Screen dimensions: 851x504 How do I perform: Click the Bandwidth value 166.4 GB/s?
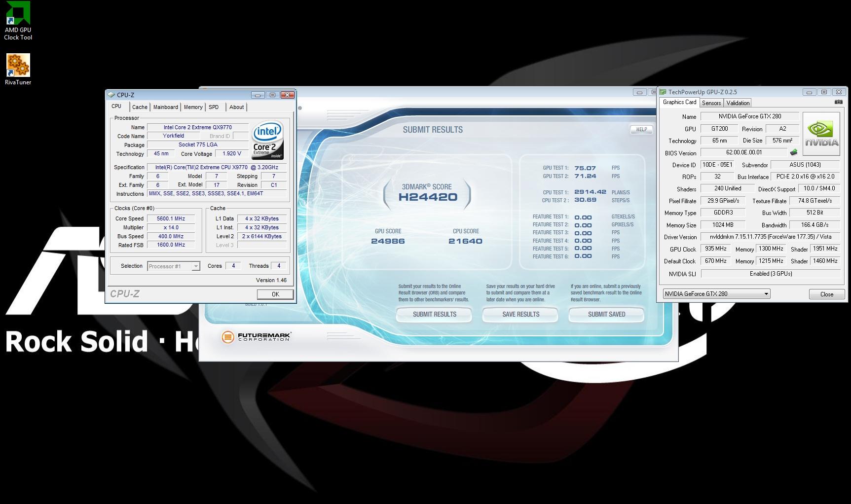click(814, 225)
